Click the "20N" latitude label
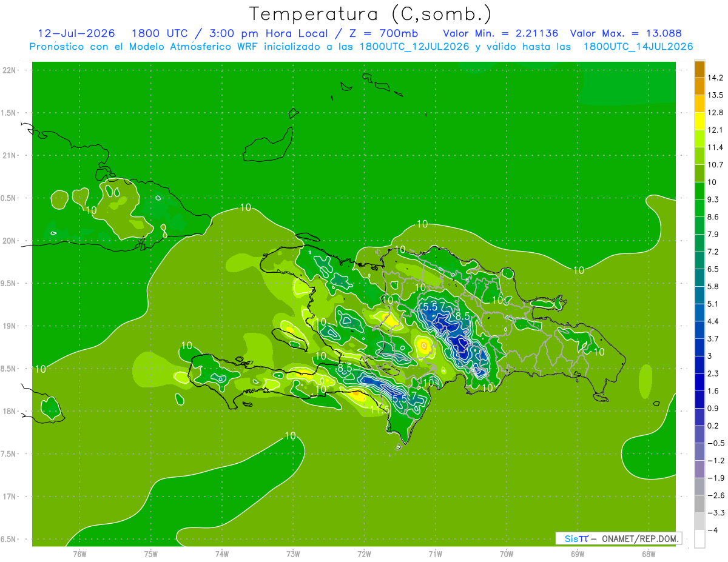The height and width of the screenshot is (562, 728). [x=10, y=241]
